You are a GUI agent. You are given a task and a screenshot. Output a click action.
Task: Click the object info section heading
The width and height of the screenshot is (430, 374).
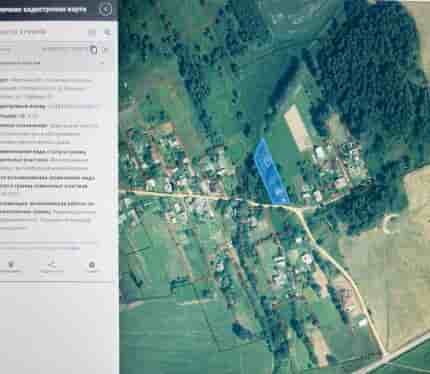tap(20, 63)
